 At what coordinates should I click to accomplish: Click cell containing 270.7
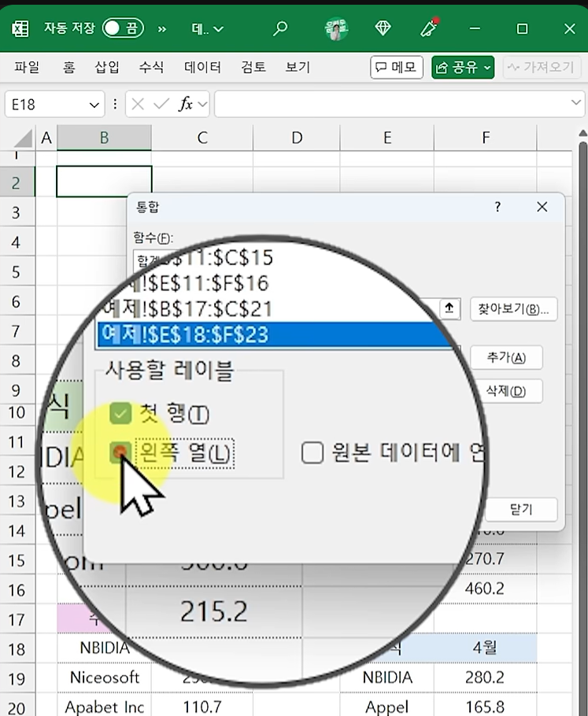click(485, 559)
